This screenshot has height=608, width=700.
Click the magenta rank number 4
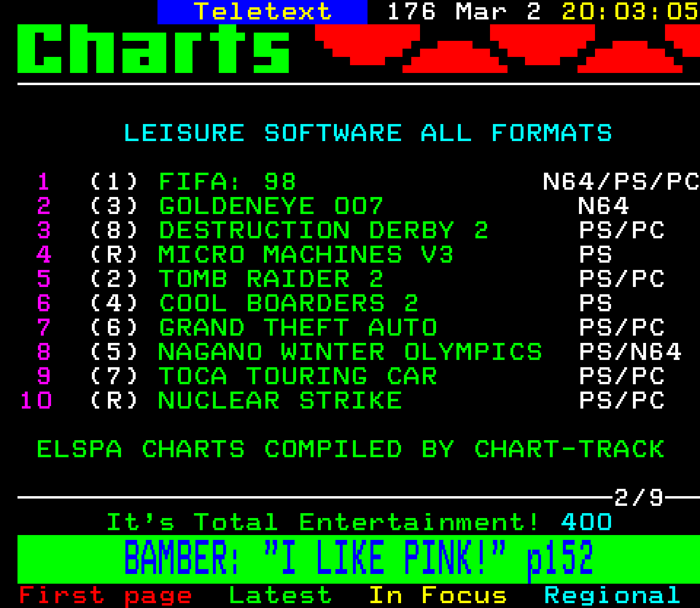point(44,254)
